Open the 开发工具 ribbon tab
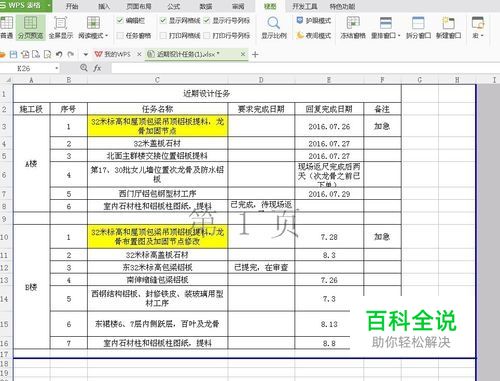 click(x=305, y=6)
